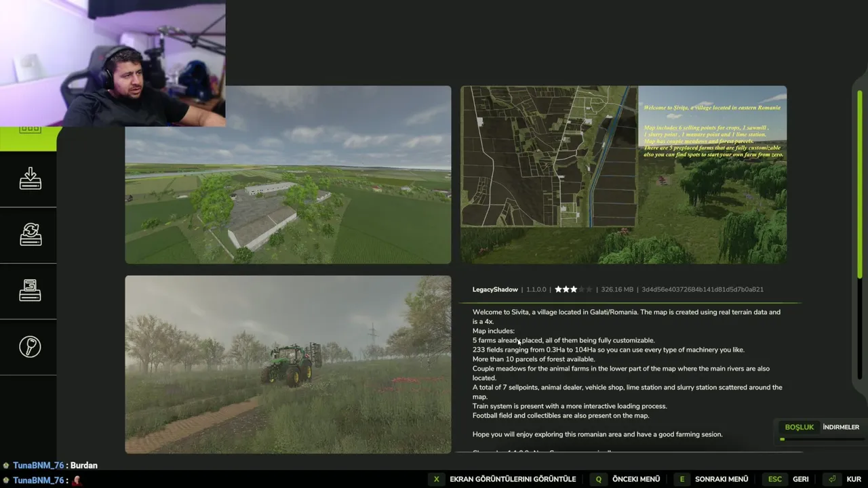The width and height of the screenshot is (868, 488).
Task: Click the file size 326.16 MB
Action: (x=617, y=289)
